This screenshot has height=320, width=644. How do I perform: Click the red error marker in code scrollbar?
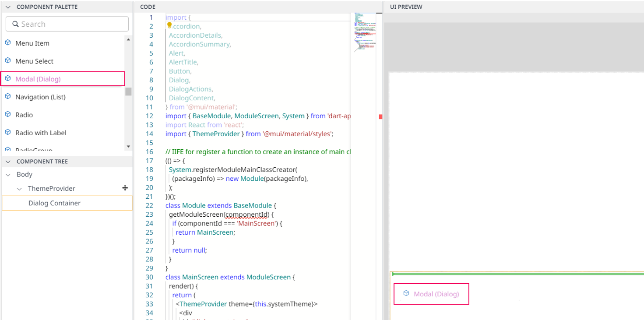380,116
